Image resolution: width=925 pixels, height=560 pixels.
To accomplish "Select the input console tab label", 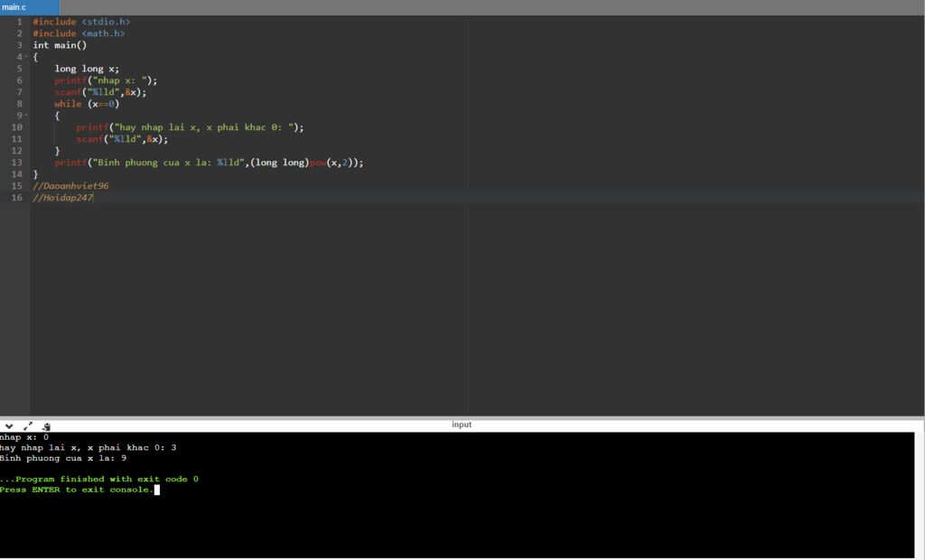I will pyautogui.click(x=462, y=425).
